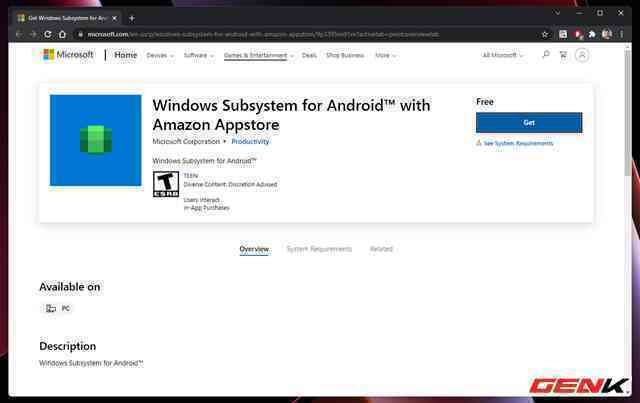The width and height of the screenshot is (640, 403).
Task: Expand the Devices dropdown menu
Action: (x=160, y=55)
